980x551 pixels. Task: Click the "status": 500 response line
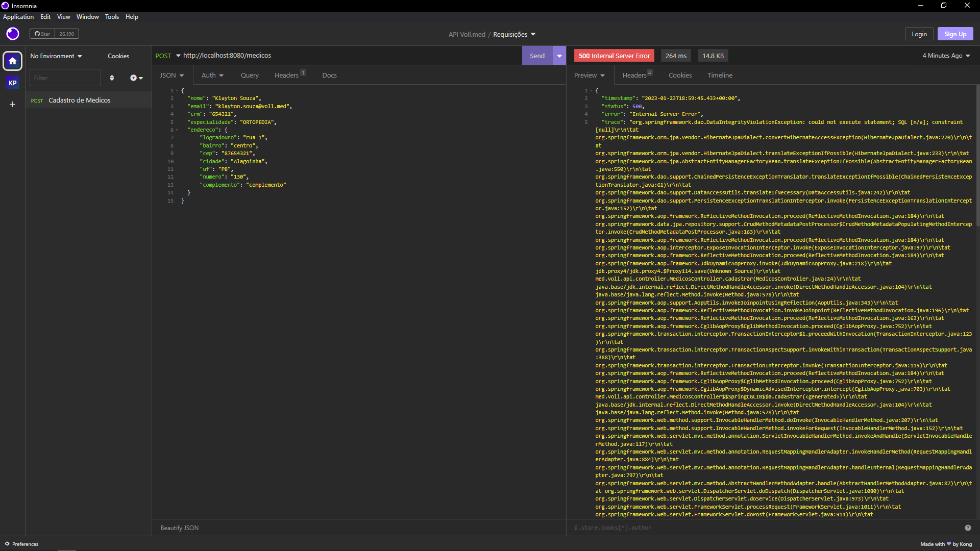(623, 106)
